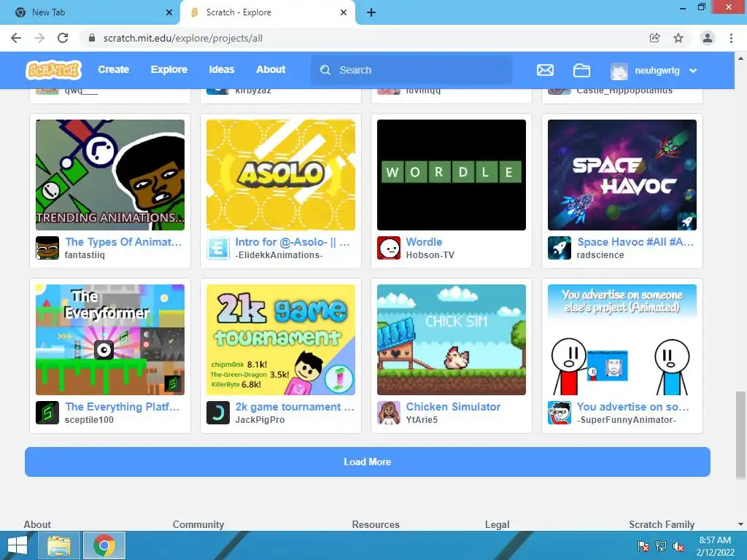Image resolution: width=747 pixels, height=560 pixels.
Task: Open the Messages envelope icon
Action: pos(545,71)
